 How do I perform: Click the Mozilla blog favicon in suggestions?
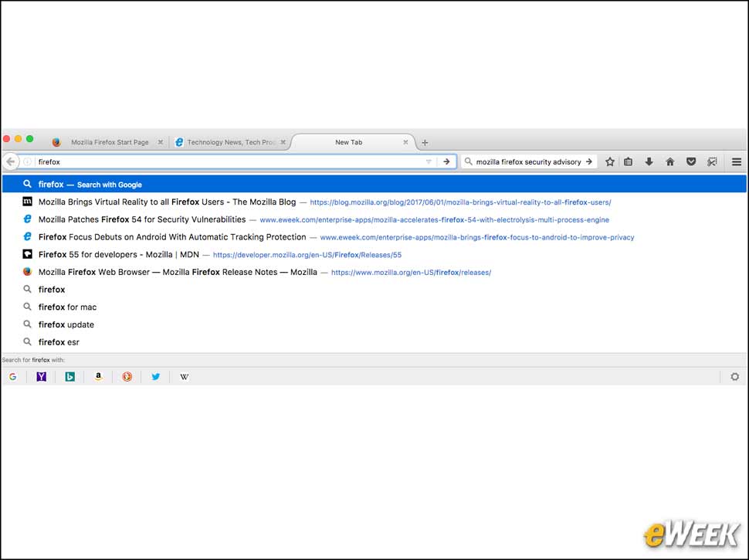pos(28,202)
